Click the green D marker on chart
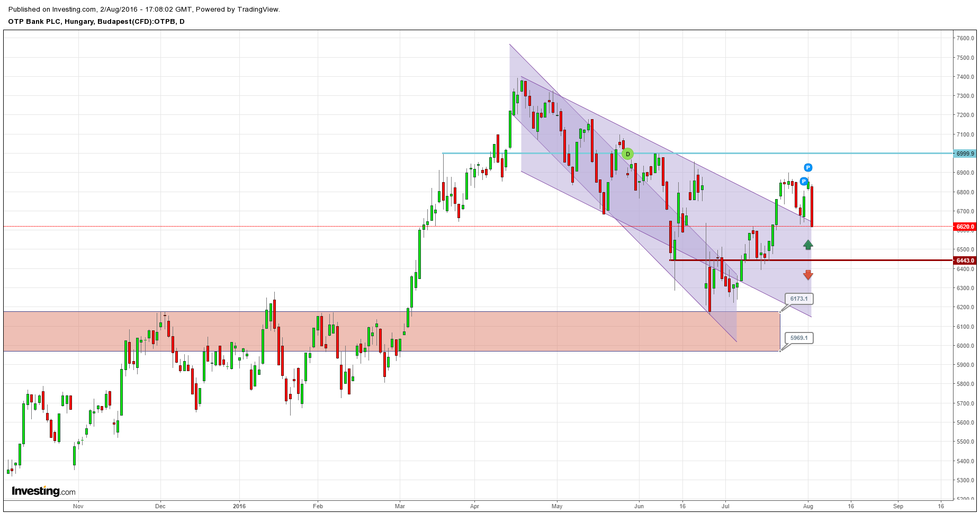Screen dimensions: 980x513 point(627,154)
